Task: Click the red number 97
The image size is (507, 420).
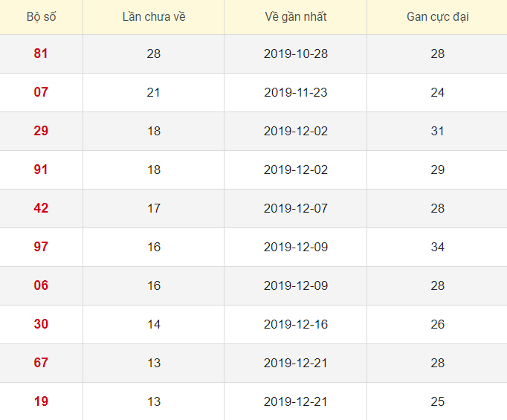Action: click(41, 247)
